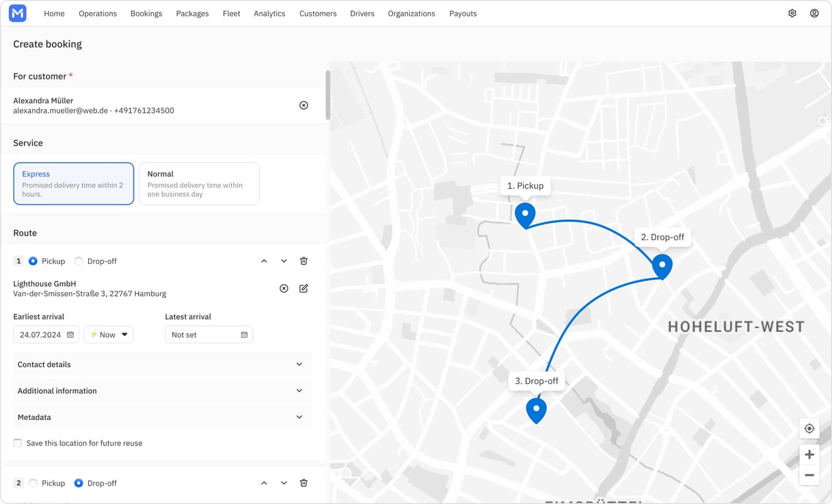
Task: Click the 1. Pickup map pin
Action: pos(525,215)
